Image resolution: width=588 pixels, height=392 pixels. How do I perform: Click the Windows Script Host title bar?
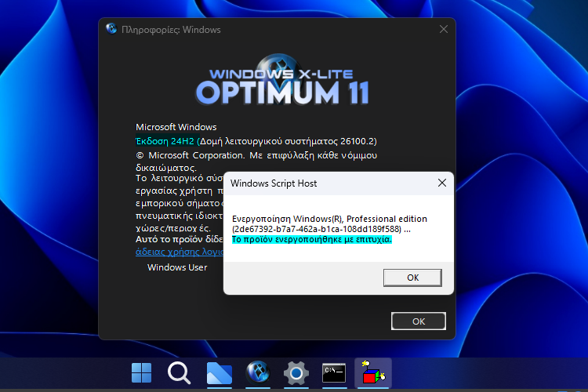[314, 183]
